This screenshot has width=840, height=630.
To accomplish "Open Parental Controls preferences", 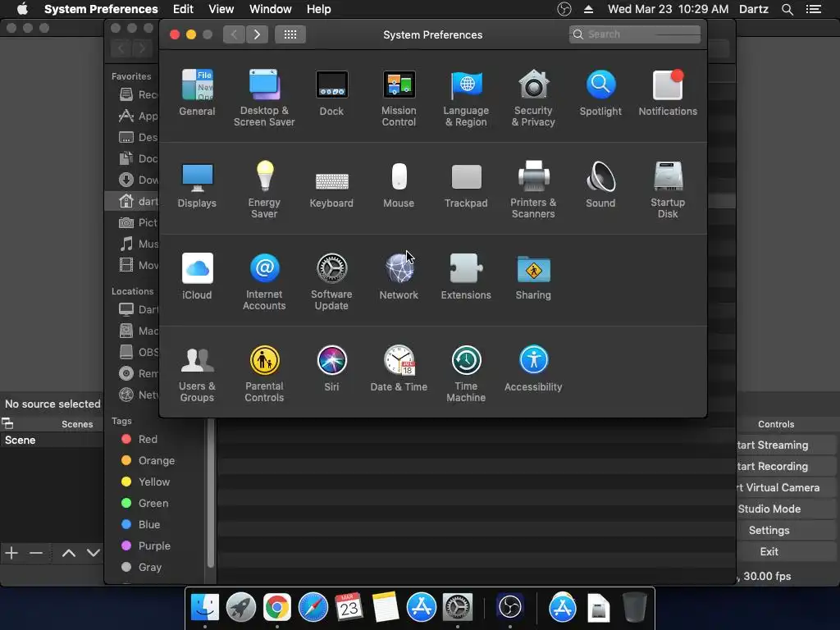I will [x=264, y=374].
